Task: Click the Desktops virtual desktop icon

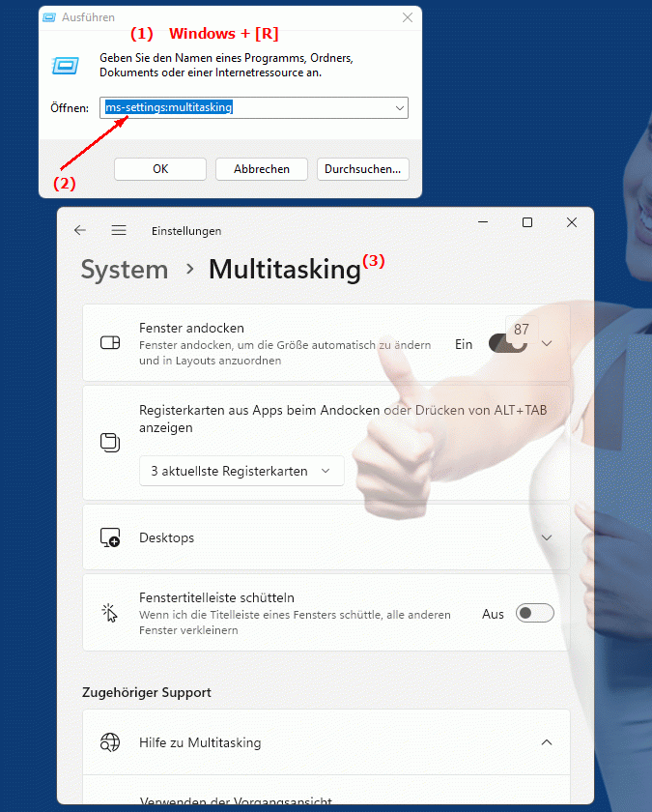Action: [110, 537]
